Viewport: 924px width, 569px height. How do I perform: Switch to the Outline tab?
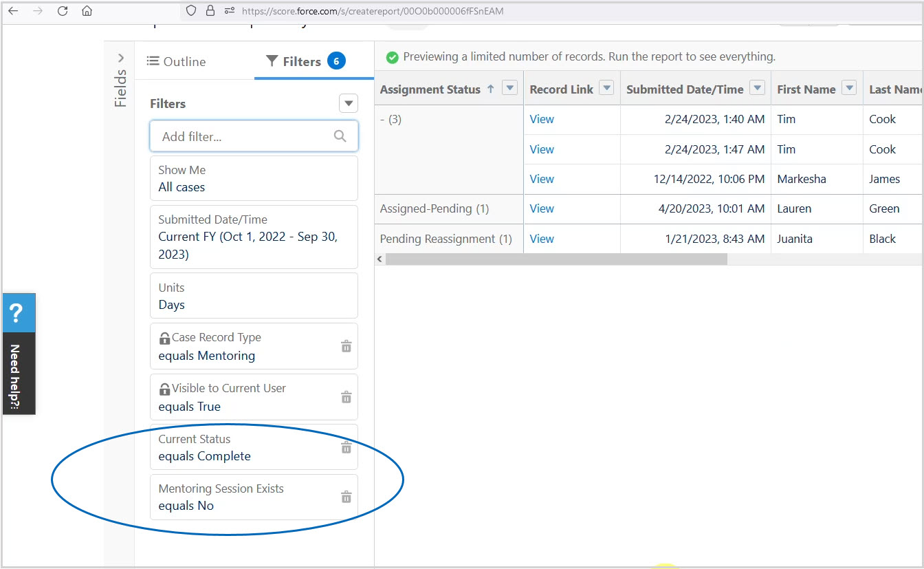point(177,61)
